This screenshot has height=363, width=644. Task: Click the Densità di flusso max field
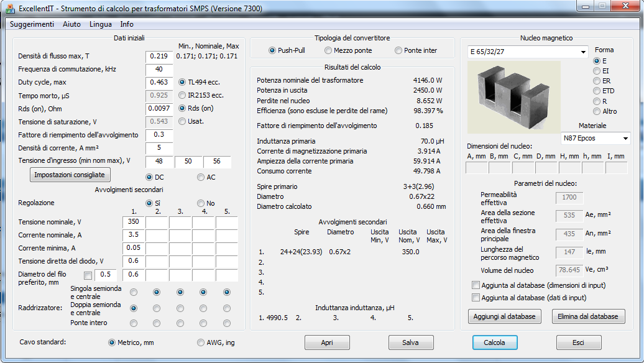point(159,57)
